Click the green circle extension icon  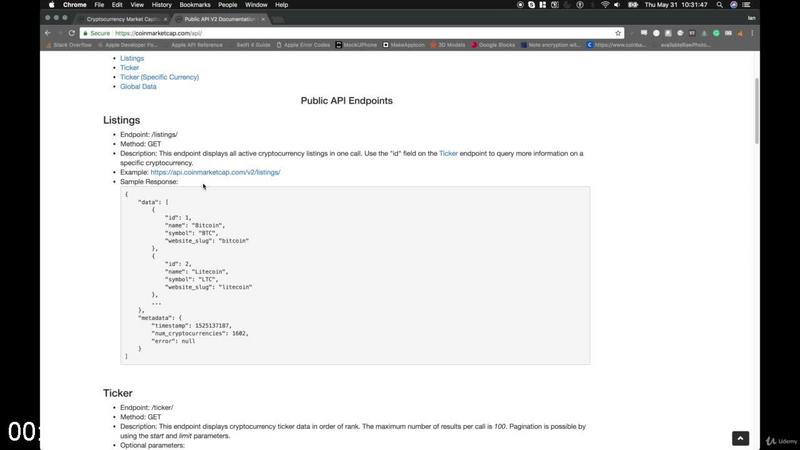pyautogui.click(x=716, y=33)
